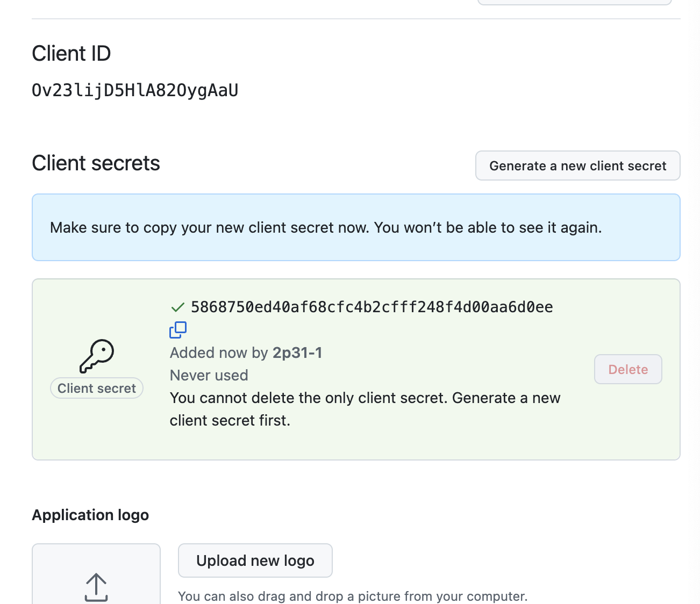700x604 pixels.
Task: Click the Never used status text
Action: [x=209, y=375]
